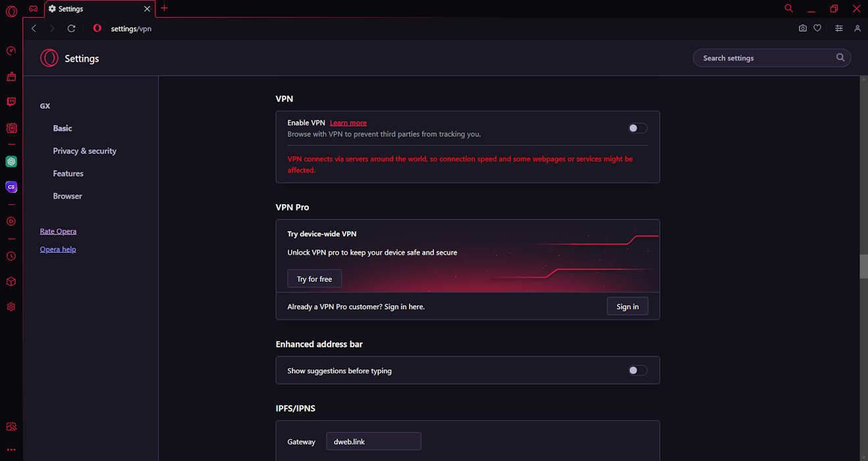Open History clock icon in sidebar
This screenshot has height=461, width=868.
pos(11,256)
